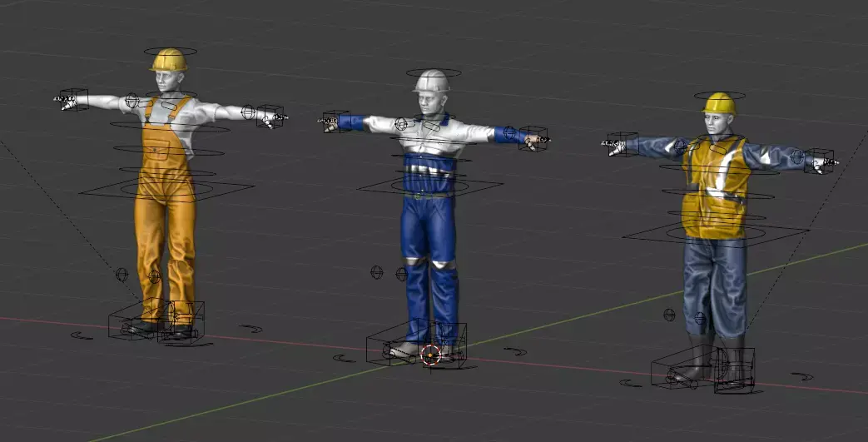Click the 3D cursor at the middle worker's feet
Viewport: 868px width, 442px height.
[x=431, y=355]
